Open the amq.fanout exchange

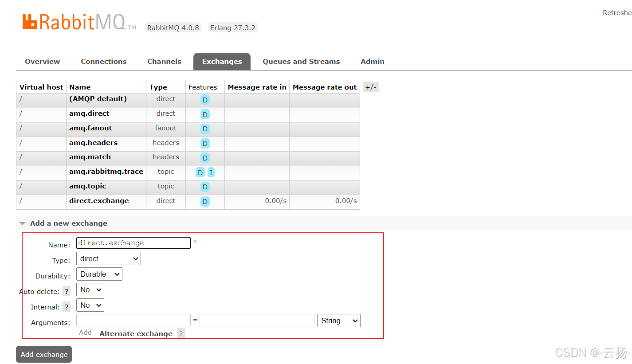click(x=90, y=128)
